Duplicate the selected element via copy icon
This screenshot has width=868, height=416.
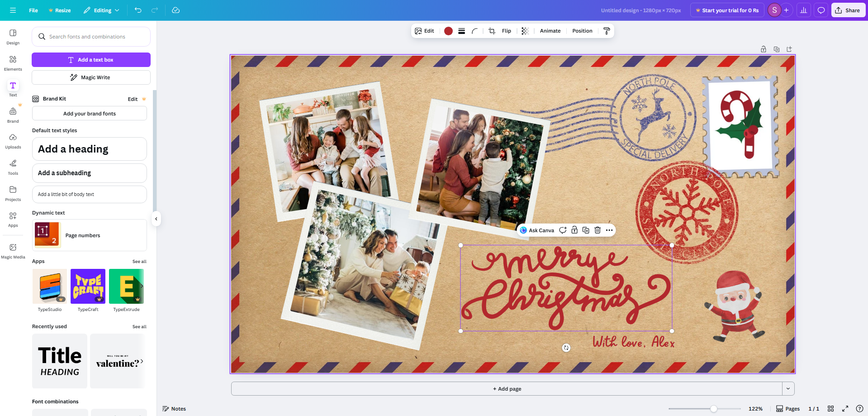[x=585, y=230]
